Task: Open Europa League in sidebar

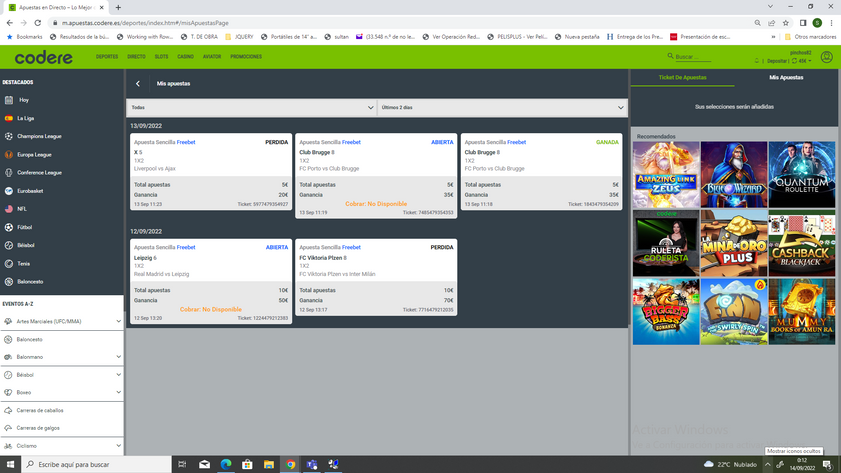Action: tap(34, 154)
